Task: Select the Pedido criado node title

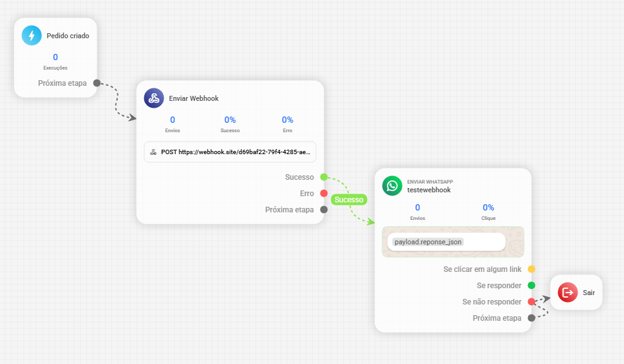Action: coord(68,36)
